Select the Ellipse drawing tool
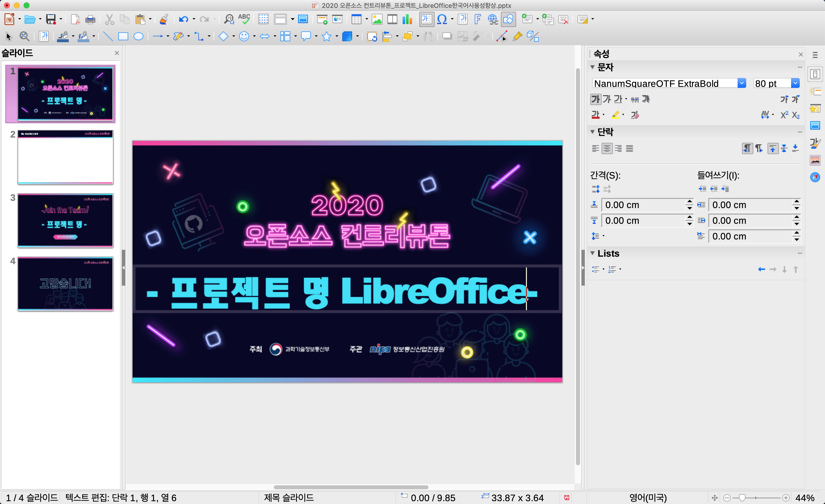 pyautogui.click(x=138, y=36)
